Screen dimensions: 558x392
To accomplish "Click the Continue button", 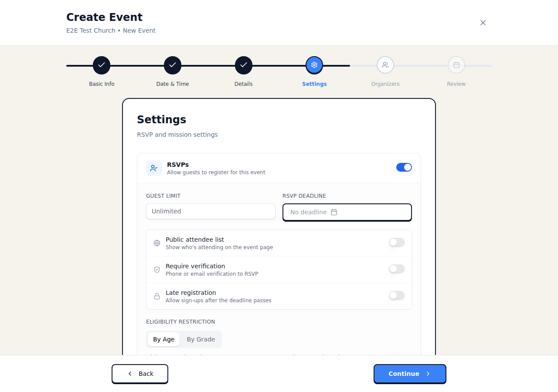I will (x=409, y=374).
